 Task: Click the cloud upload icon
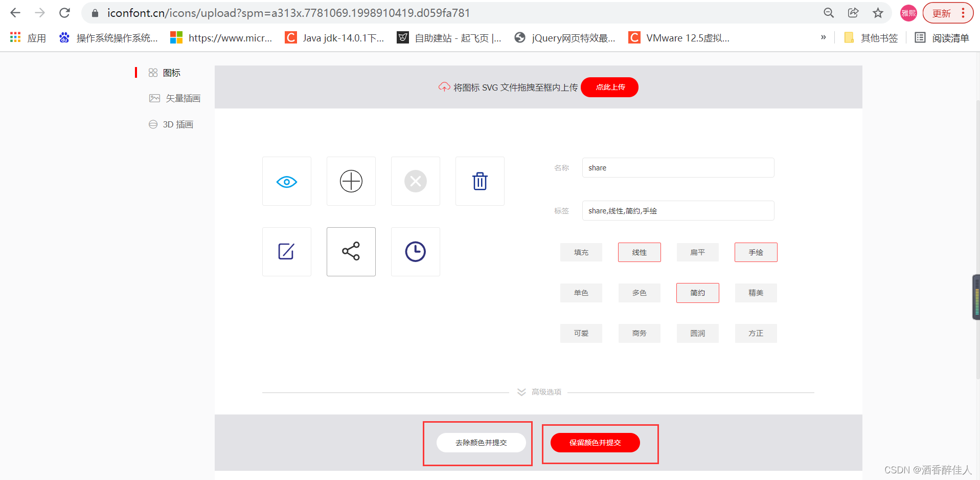(444, 87)
